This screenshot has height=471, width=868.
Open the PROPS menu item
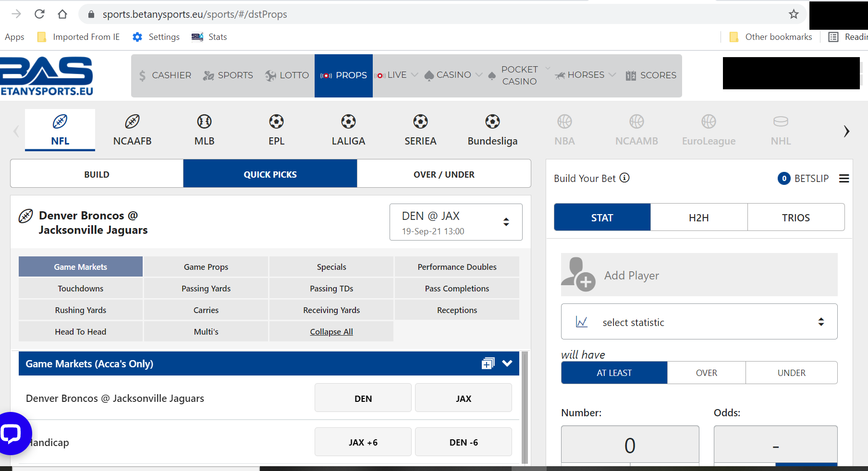coord(343,75)
